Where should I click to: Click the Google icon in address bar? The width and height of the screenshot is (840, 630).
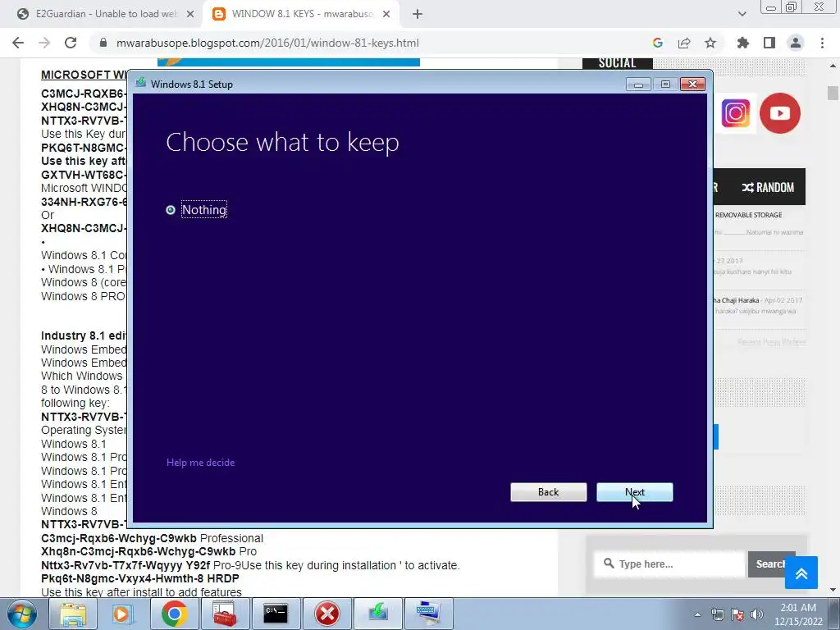point(658,43)
